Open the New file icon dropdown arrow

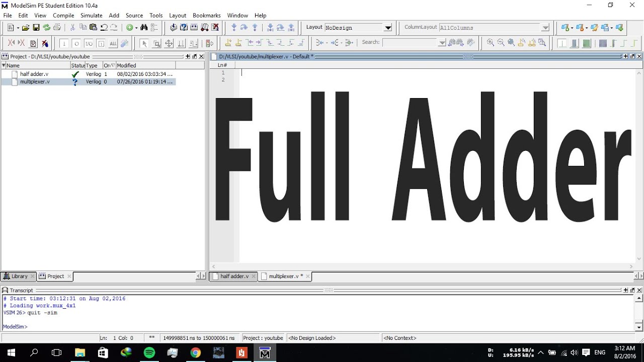[18, 28]
